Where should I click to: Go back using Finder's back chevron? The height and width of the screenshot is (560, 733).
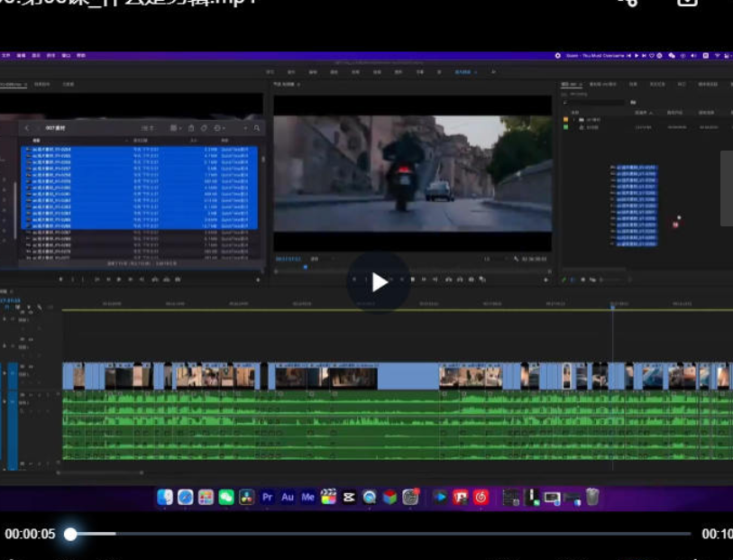(x=27, y=128)
